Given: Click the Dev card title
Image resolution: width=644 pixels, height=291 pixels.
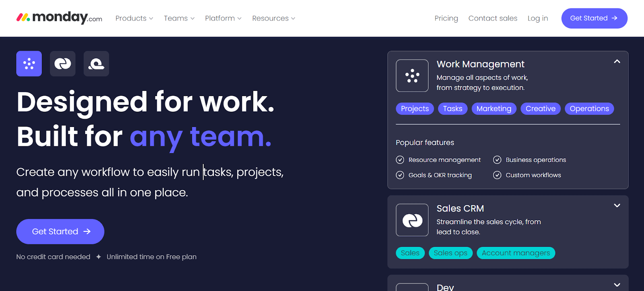Looking at the screenshot, I should coord(445,287).
